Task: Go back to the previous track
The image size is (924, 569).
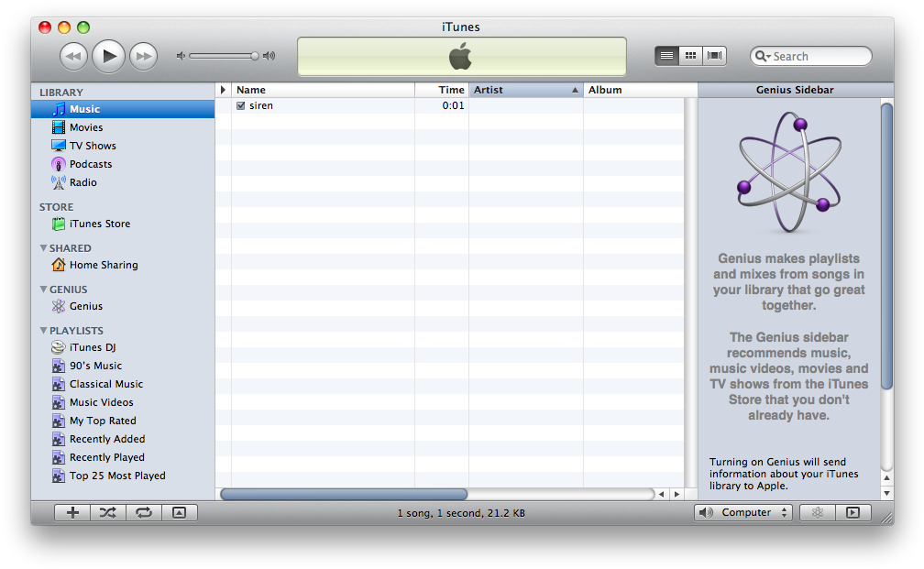Action: (x=74, y=57)
